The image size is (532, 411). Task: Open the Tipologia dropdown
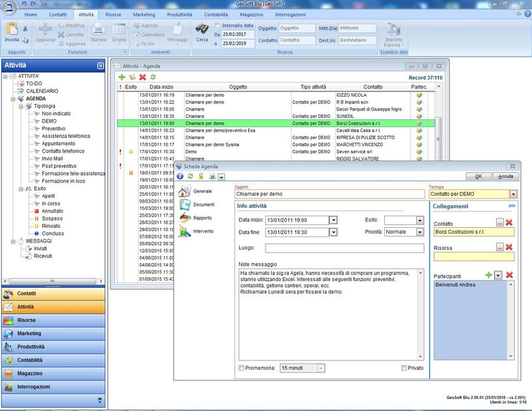coord(513,194)
